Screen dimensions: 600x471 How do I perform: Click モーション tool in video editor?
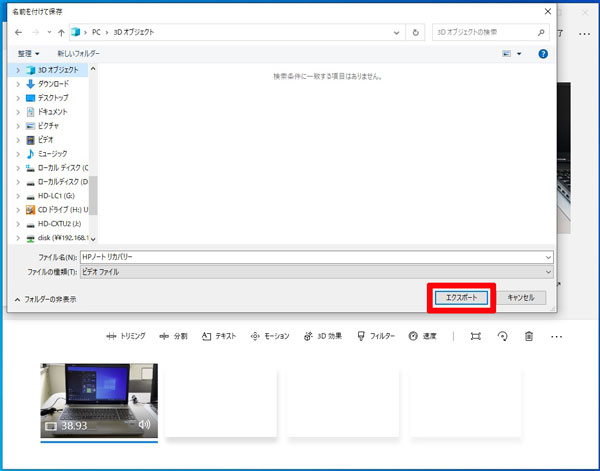(x=270, y=336)
